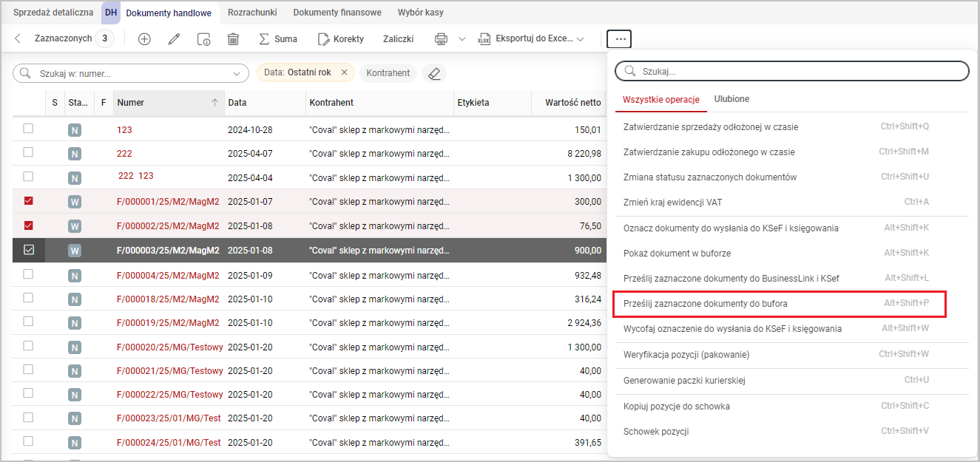
Task: Click status N icon of F/000023/25/01/MG/Test
Action: pyautogui.click(x=74, y=418)
